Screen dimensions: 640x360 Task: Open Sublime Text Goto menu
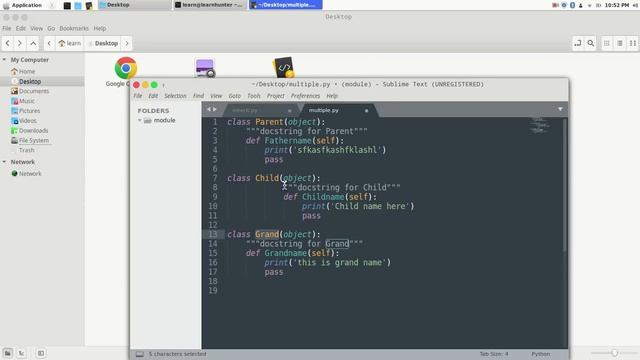click(x=234, y=96)
